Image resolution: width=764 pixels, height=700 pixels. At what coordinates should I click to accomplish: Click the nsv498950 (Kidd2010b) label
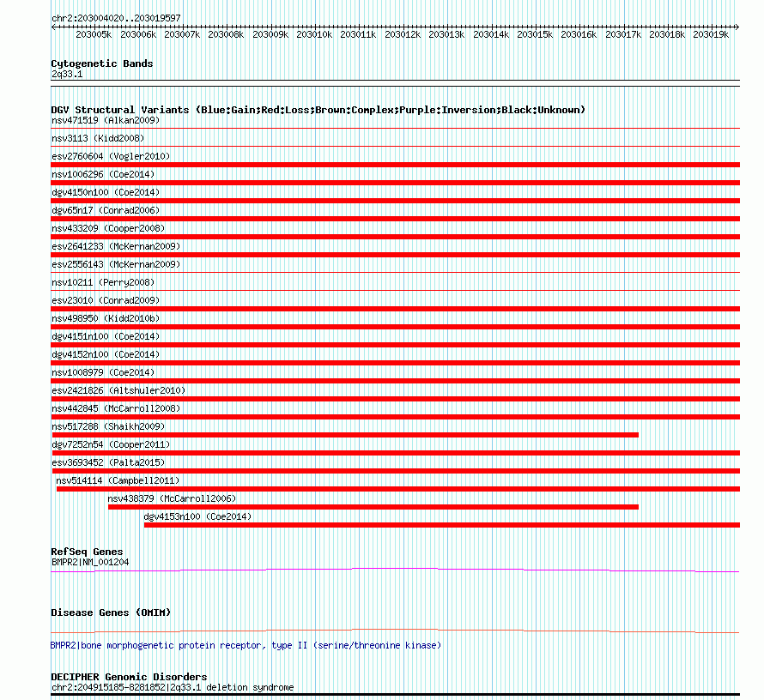tap(106, 318)
